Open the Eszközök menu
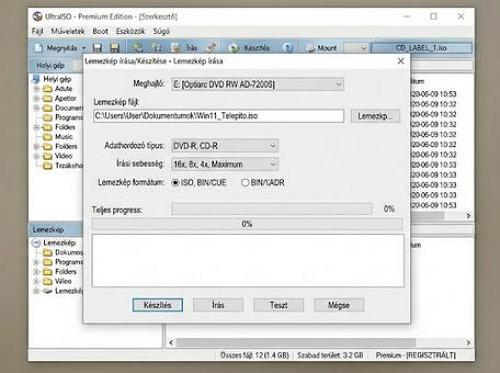 130,31
